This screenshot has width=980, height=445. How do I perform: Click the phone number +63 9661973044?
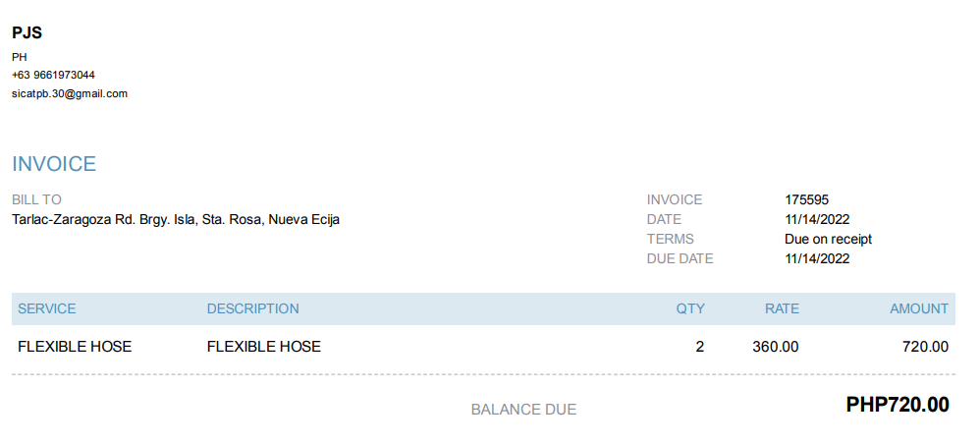click(x=53, y=75)
